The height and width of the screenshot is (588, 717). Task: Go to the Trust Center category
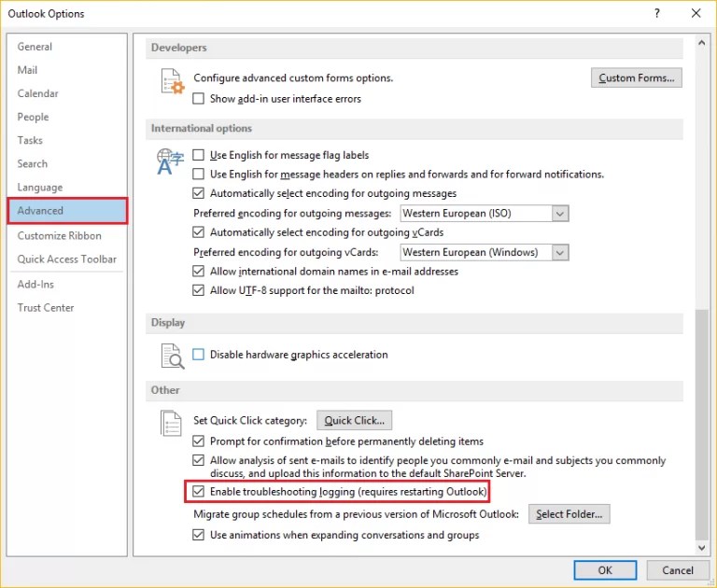pyautogui.click(x=67, y=308)
